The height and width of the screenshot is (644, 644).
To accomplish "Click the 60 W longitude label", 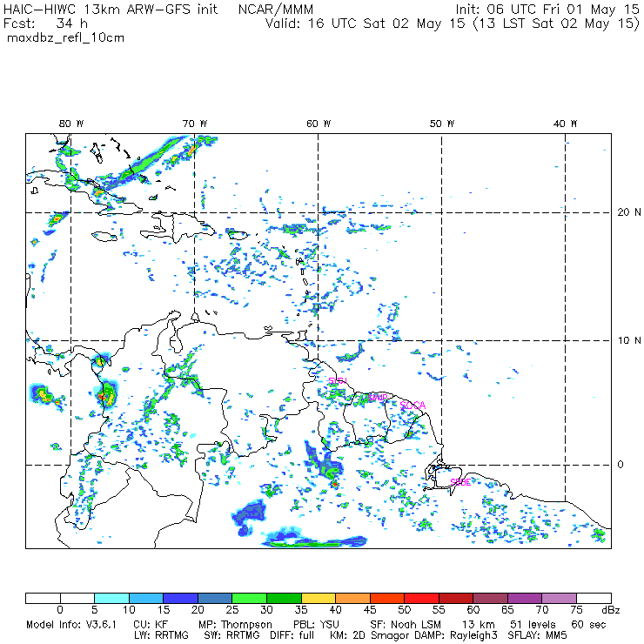I will point(319,124).
